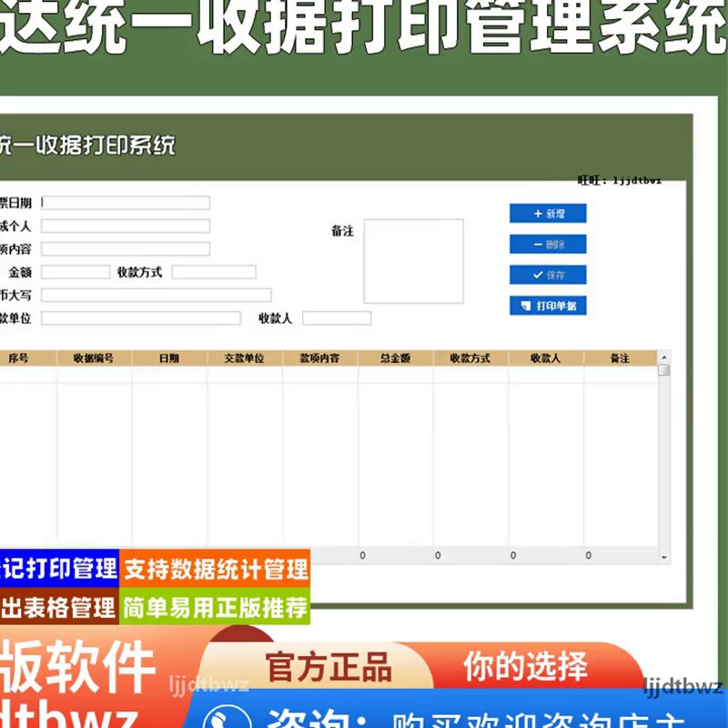Screen dimensions: 728x728
Task: Click the printer icon on 打印单据 button
Action: (x=526, y=306)
